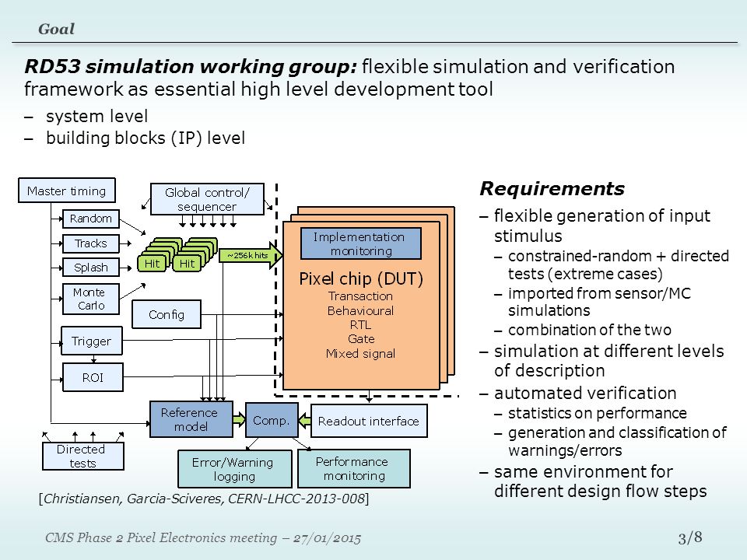Select the 'Trigger' block
Viewport: 747px width, 560px height.
[x=92, y=341]
